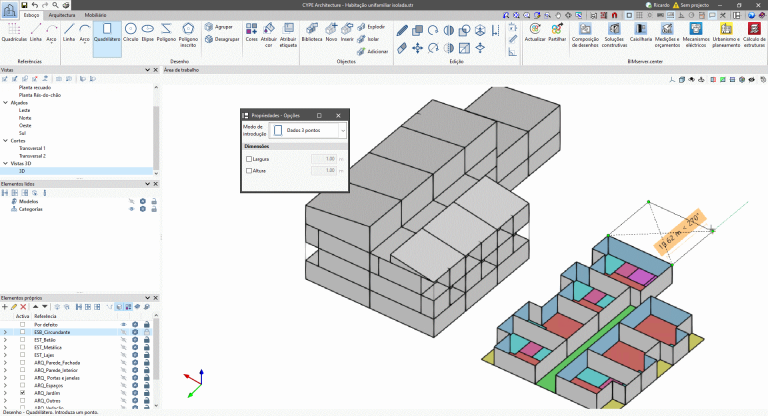Screen dimensions: 768x416
Task: Open Urbanismo e planeamento
Action: click(x=726, y=35)
